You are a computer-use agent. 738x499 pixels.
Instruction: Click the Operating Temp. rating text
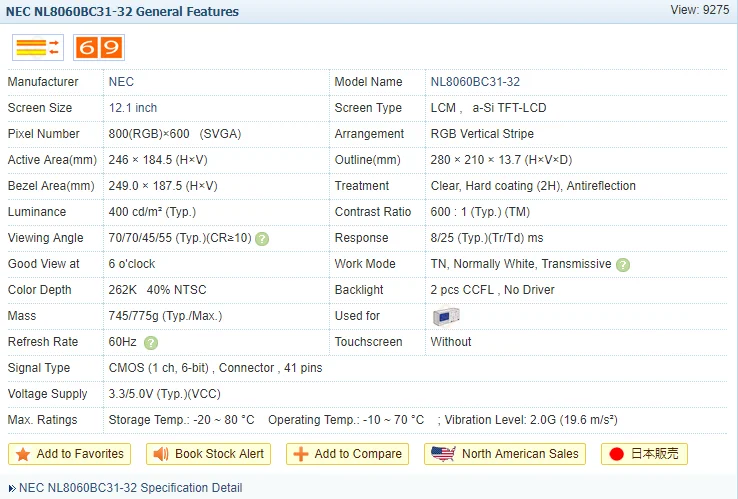346,420
